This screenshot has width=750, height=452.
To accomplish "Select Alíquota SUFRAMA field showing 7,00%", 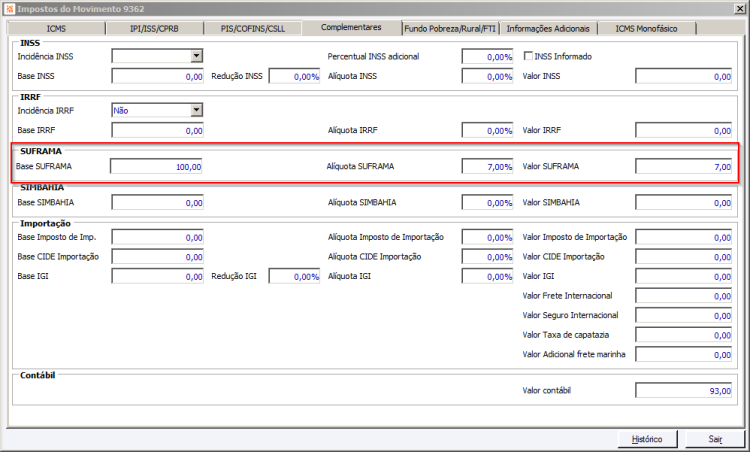I will 487,166.
